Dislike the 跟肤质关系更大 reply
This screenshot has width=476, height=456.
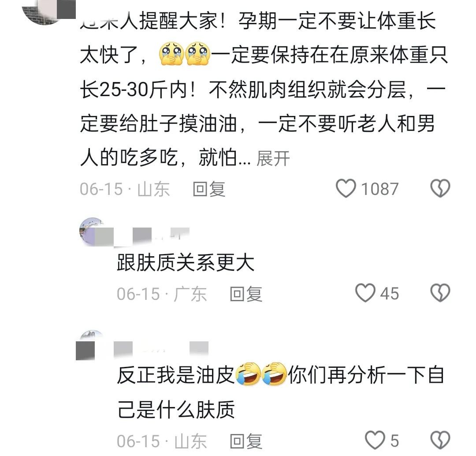440,293
